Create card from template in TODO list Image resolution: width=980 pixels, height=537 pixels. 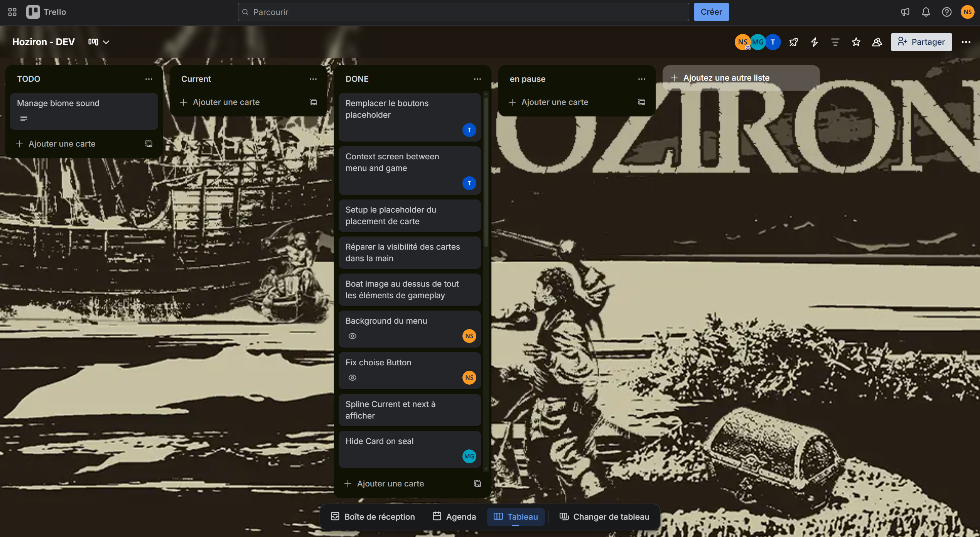(148, 144)
